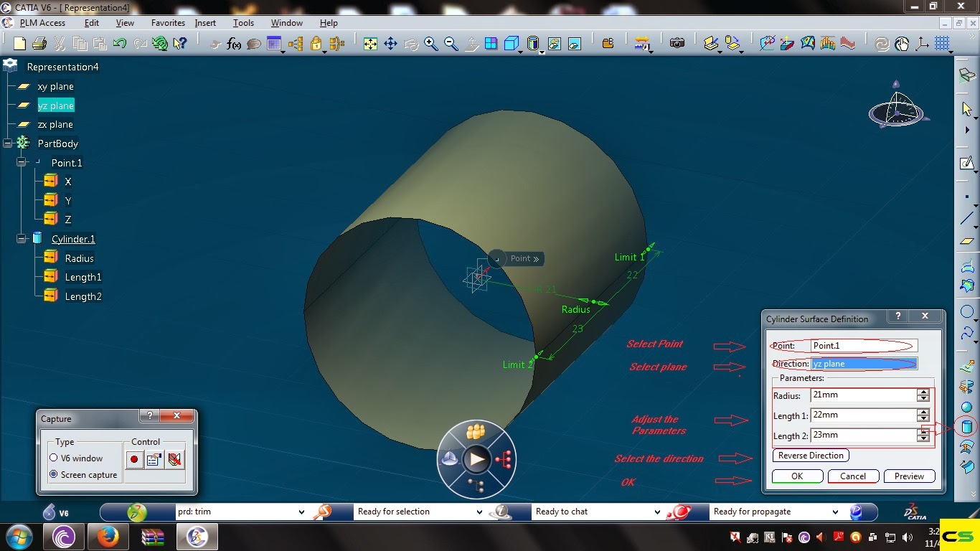Select the Pan tool icon
Screen dimensions: 980x551
click(390, 44)
